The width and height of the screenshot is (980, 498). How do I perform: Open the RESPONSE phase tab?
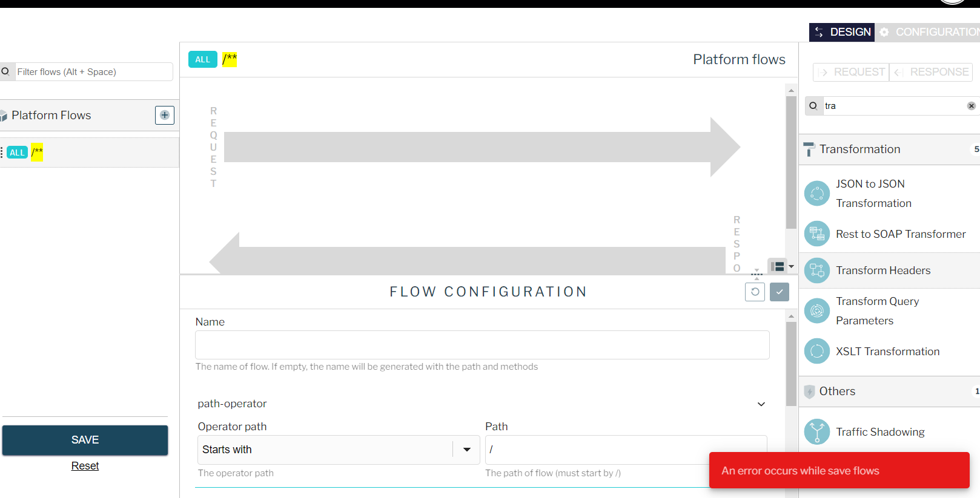pyautogui.click(x=931, y=71)
